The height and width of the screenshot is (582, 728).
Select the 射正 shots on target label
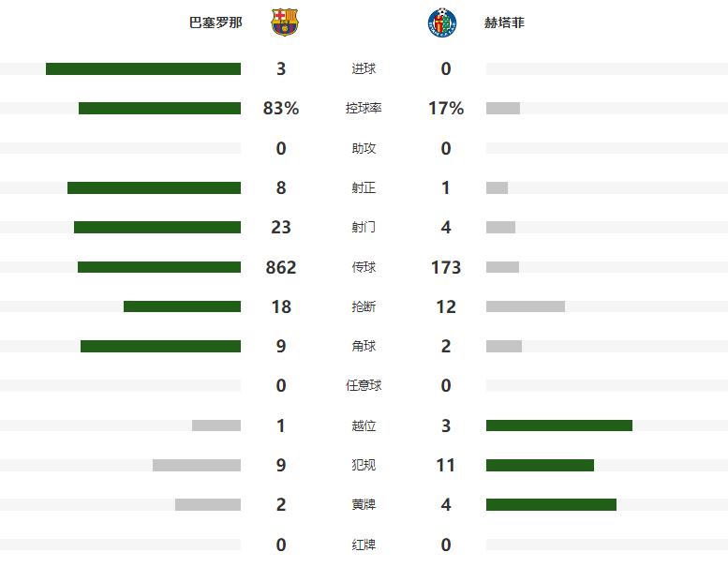click(364, 187)
